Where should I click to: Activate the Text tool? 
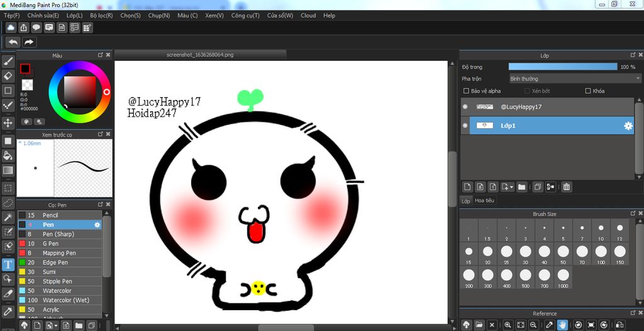(8, 264)
